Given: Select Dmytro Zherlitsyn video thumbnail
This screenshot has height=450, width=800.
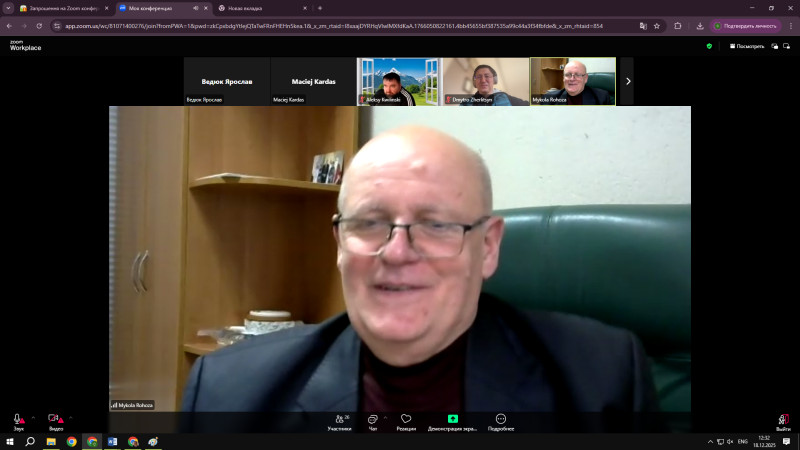Looking at the screenshot, I should pos(486,81).
